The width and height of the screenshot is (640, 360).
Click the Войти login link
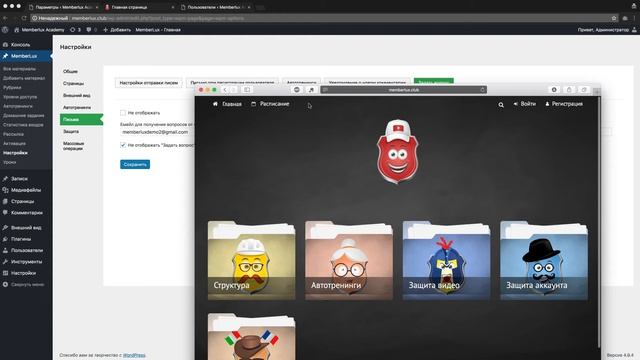524,104
